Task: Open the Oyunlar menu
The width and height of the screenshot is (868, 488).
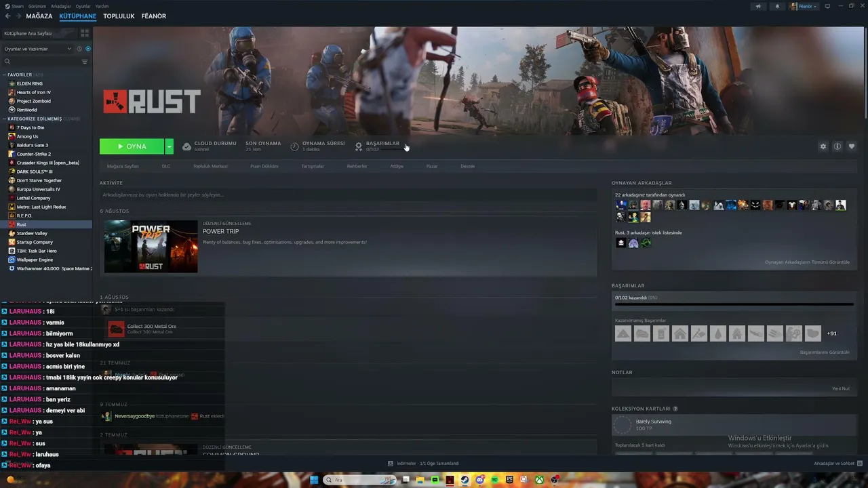Action: pyautogui.click(x=83, y=6)
